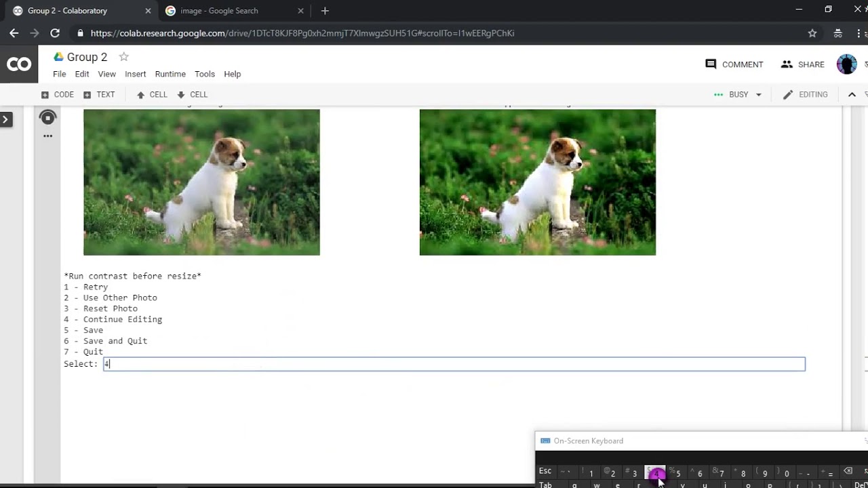Click '1 - Retry' output line

click(x=85, y=287)
